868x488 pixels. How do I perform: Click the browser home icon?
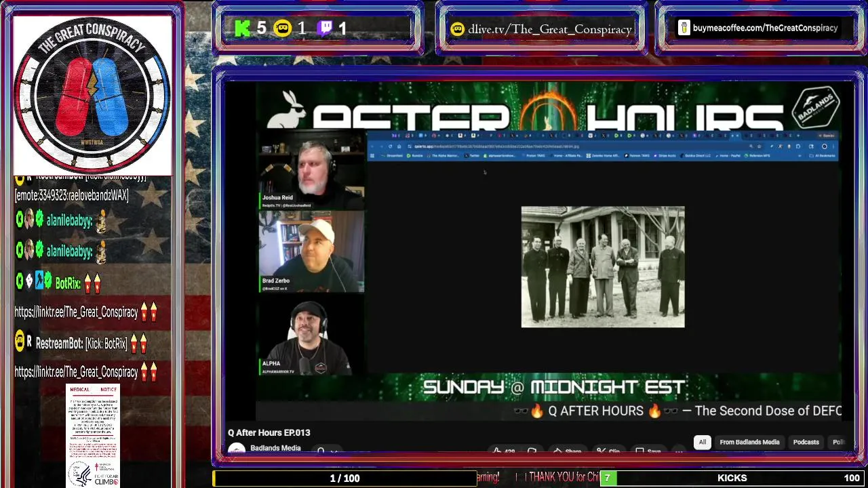[399, 146]
